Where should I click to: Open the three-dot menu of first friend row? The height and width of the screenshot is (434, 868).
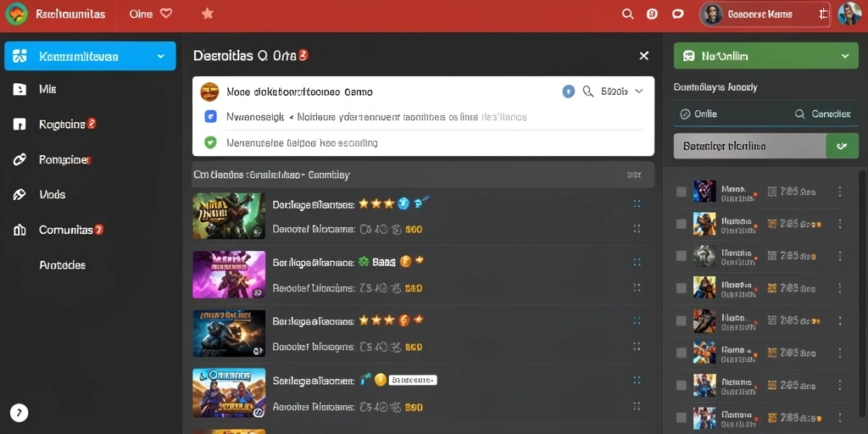pyautogui.click(x=840, y=192)
